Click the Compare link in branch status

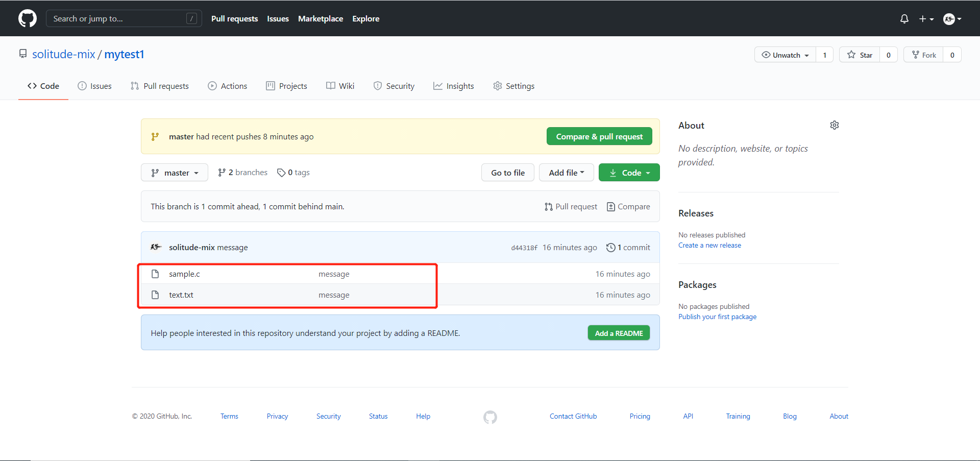coord(628,206)
